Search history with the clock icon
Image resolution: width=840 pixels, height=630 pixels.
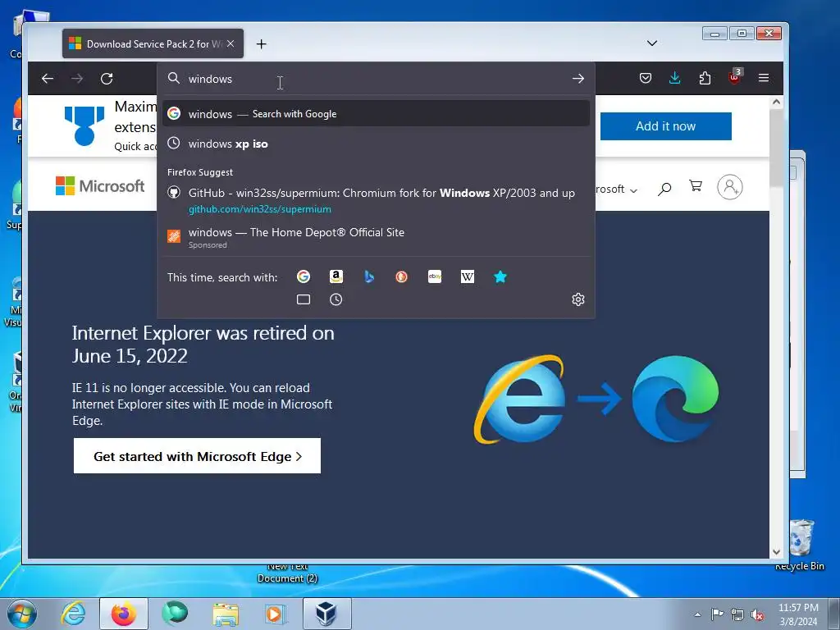pyautogui.click(x=336, y=299)
